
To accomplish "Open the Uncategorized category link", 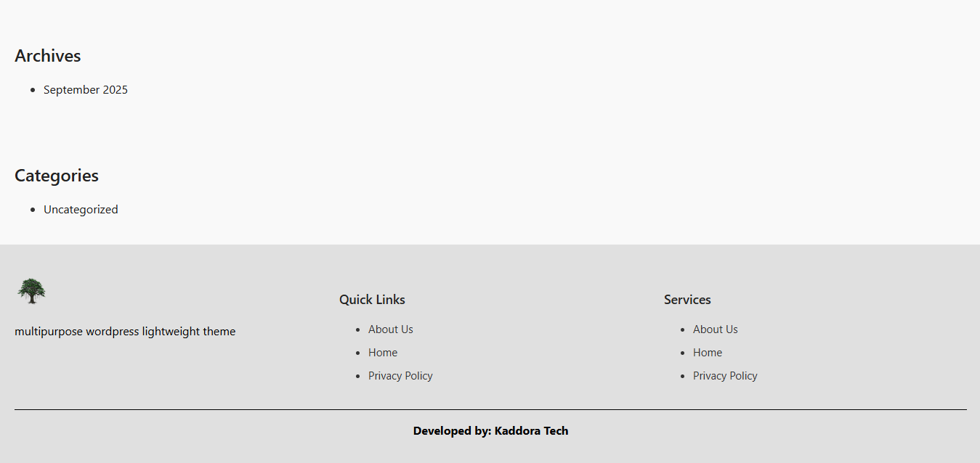I will 81,210.
